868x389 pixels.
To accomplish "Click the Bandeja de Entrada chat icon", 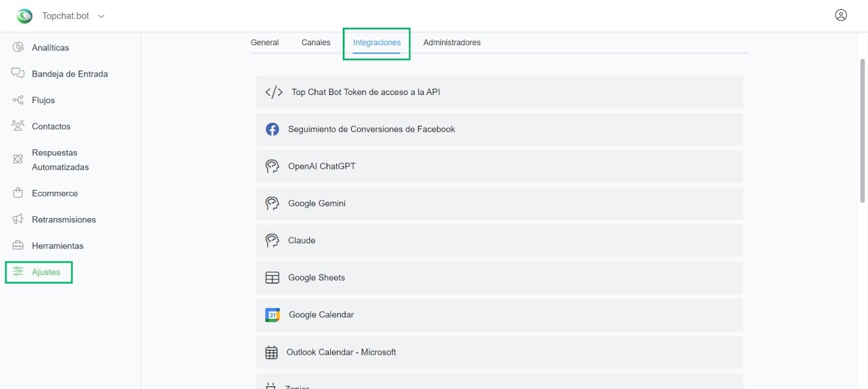I will (x=18, y=73).
